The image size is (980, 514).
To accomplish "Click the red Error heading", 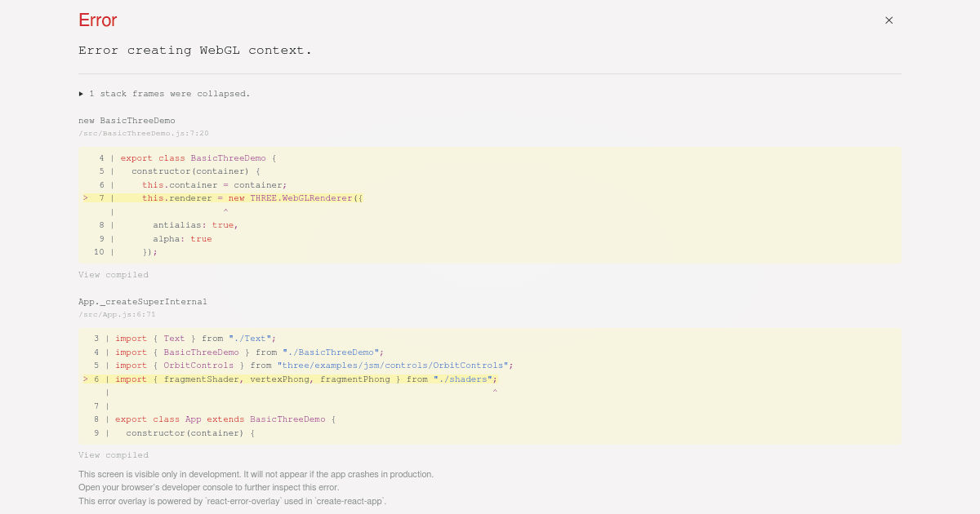I will tap(97, 20).
